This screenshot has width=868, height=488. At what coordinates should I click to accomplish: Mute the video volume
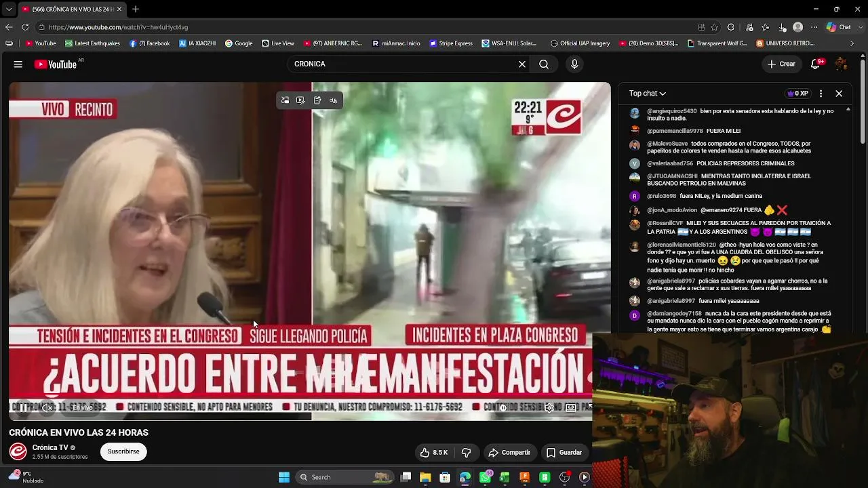[x=46, y=407]
